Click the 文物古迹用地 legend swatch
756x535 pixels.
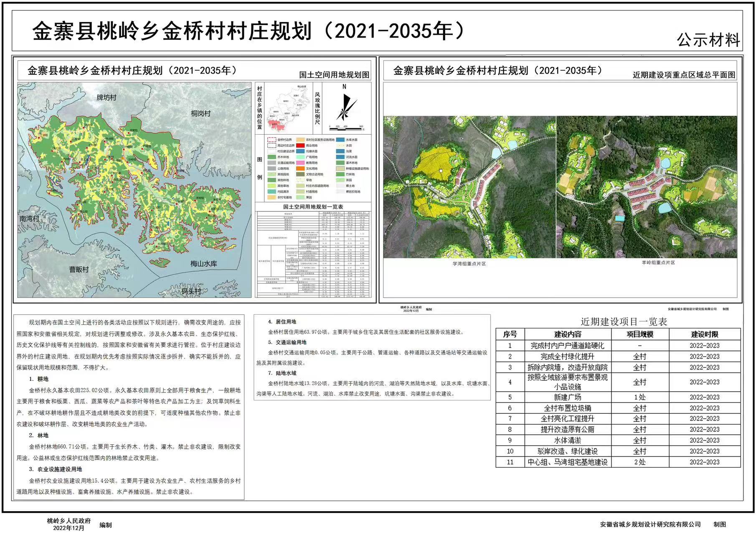coord(300,174)
